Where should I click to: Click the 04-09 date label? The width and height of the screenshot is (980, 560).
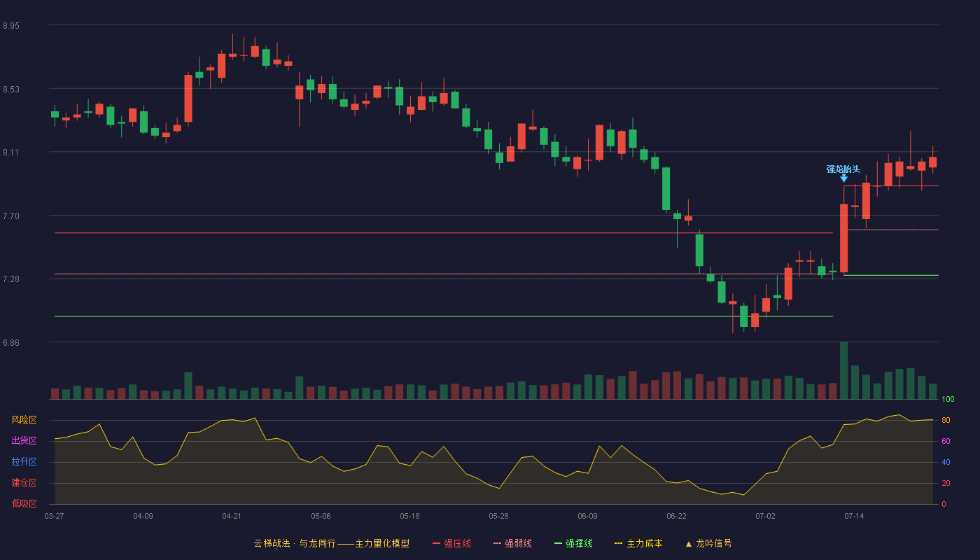[x=143, y=516]
